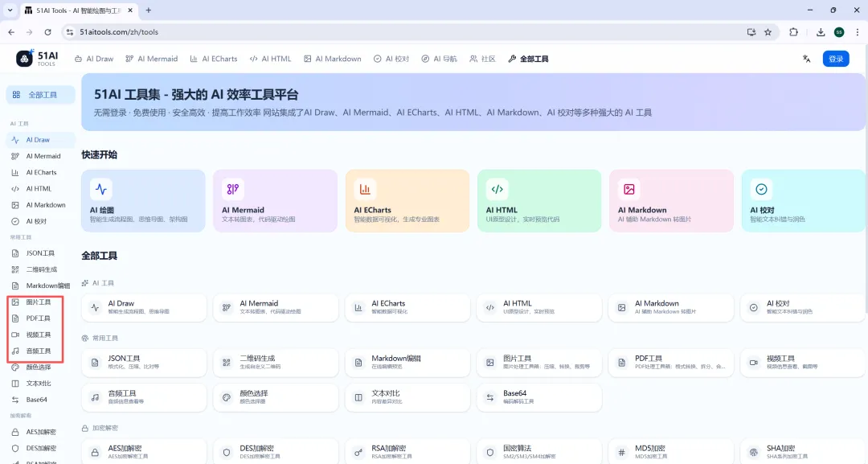Click the AI ECharts quick start card icon
Screen dimensions: 868x464
365,189
